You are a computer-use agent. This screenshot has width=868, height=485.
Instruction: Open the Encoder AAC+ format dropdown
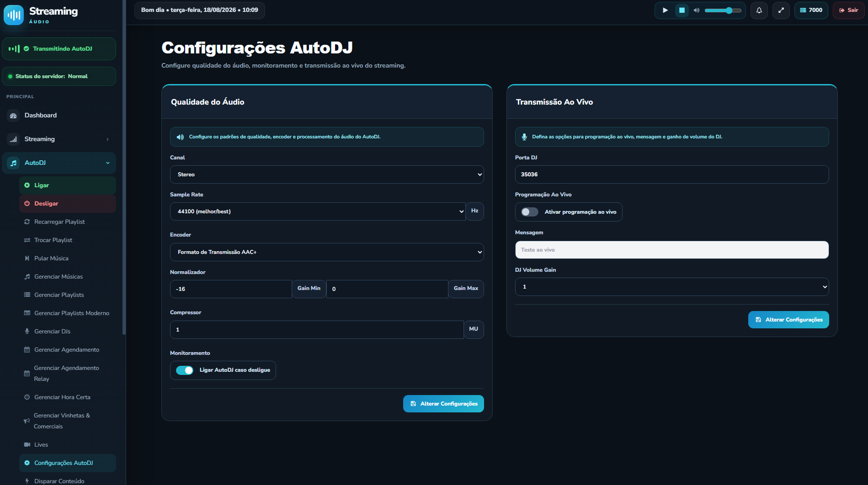click(x=327, y=252)
